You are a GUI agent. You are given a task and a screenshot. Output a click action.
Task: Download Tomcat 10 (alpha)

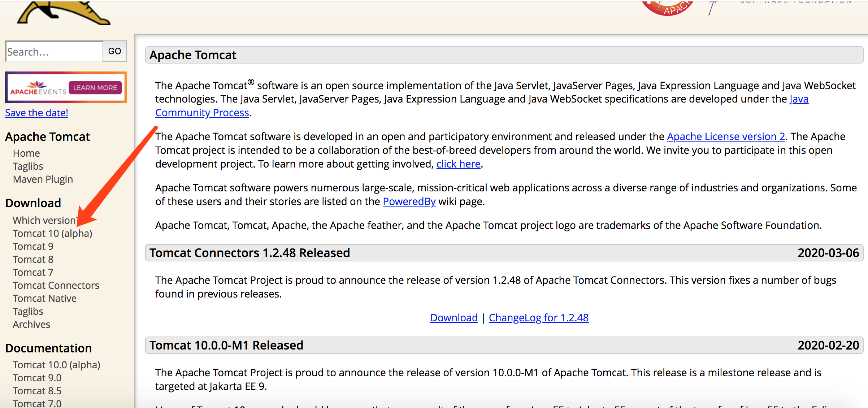(52, 233)
